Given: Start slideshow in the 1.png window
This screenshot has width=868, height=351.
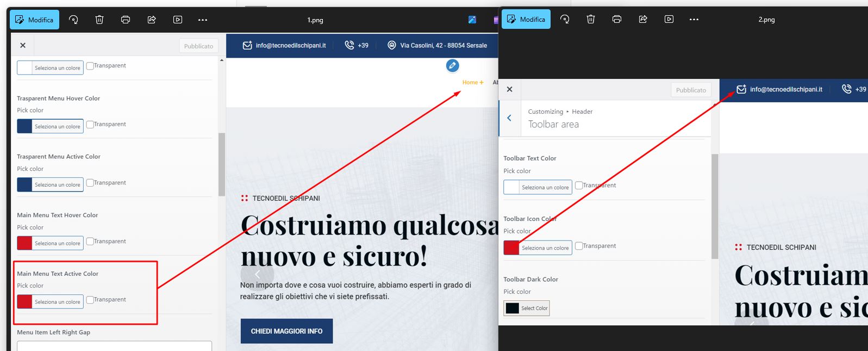Looking at the screenshot, I should pos(178,20).
